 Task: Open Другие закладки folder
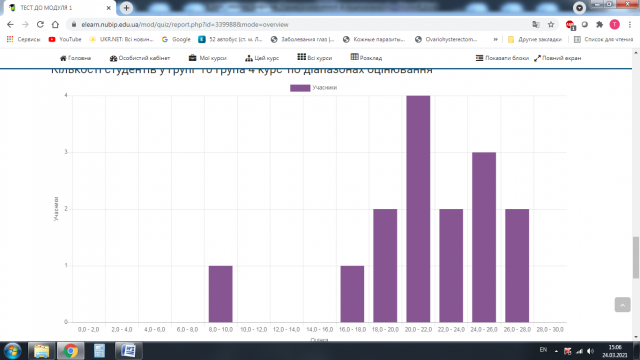(x=535, y=39)
